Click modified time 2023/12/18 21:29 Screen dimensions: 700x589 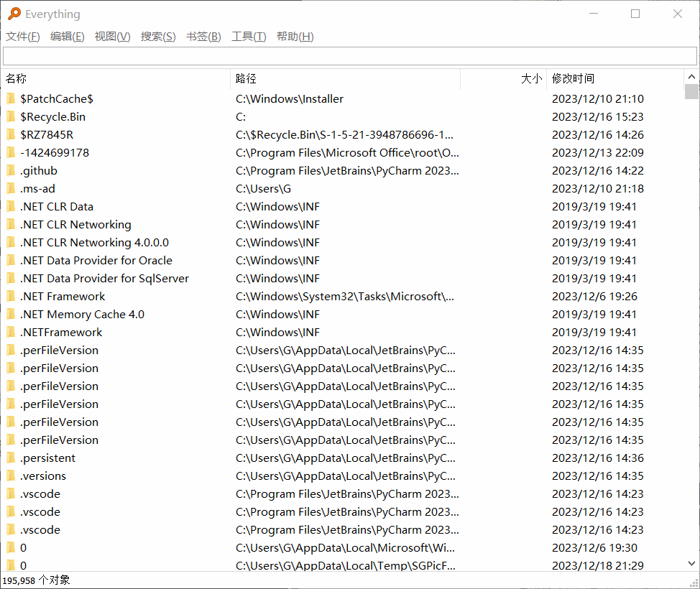tap(598, 565)
